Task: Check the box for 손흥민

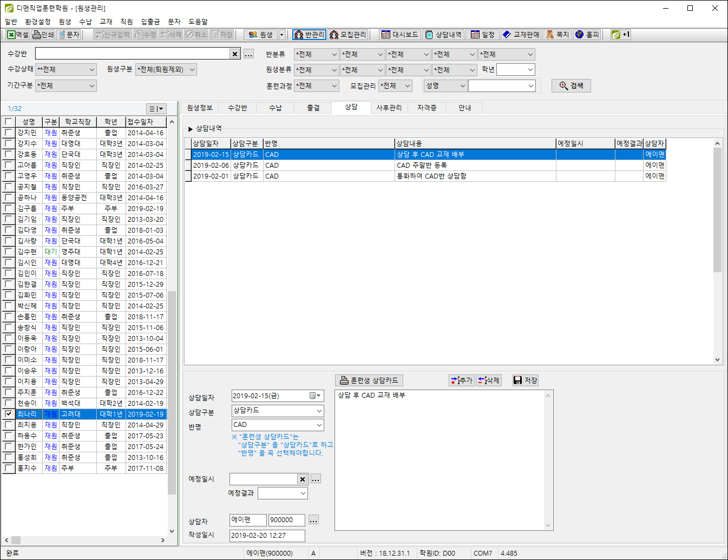Action: click(x=9, y=317)
